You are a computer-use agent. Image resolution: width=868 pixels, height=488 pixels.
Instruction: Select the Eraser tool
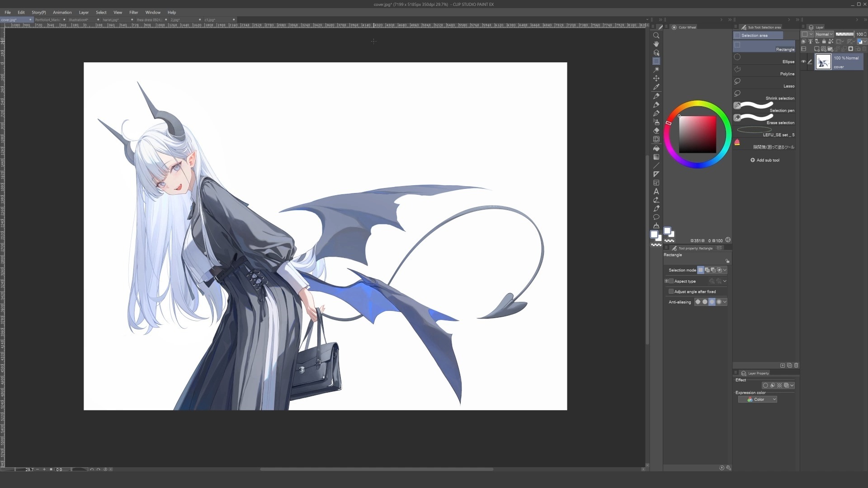click(656, 131)
